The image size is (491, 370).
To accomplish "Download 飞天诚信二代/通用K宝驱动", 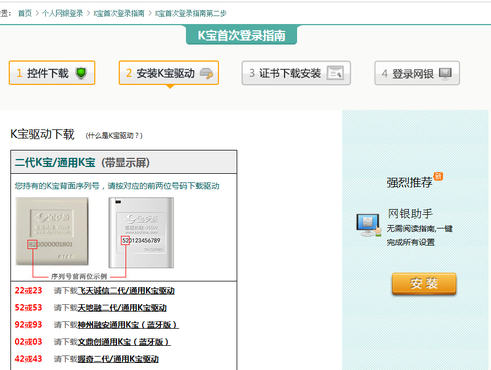I will pyautogui.click(x=126, y=291).
